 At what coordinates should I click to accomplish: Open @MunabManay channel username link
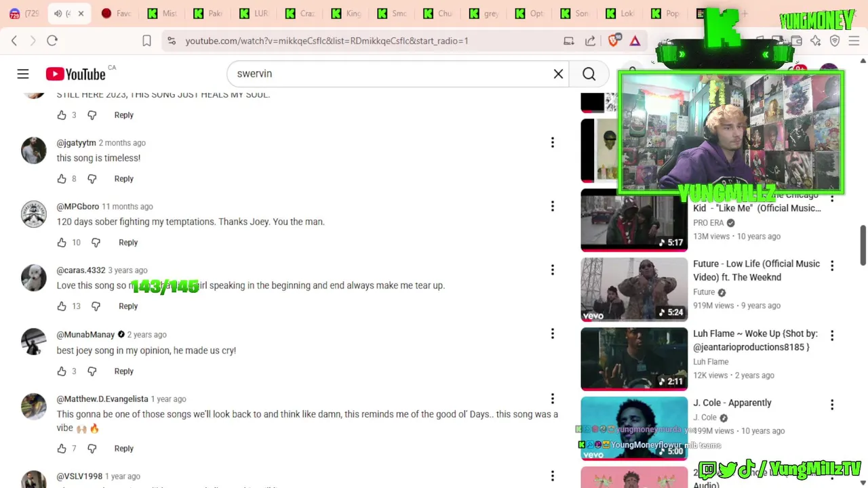click(x=85, y=335)
